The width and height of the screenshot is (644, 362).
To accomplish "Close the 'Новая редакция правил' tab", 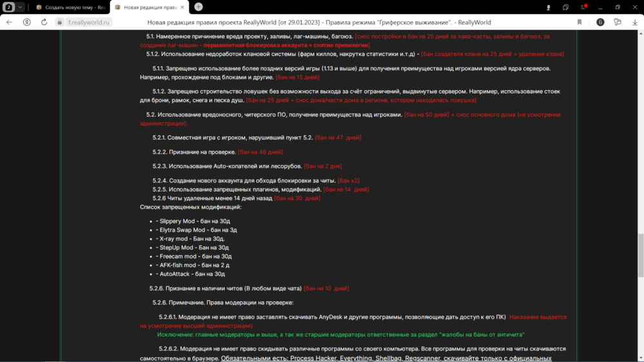I will [183, 7].
